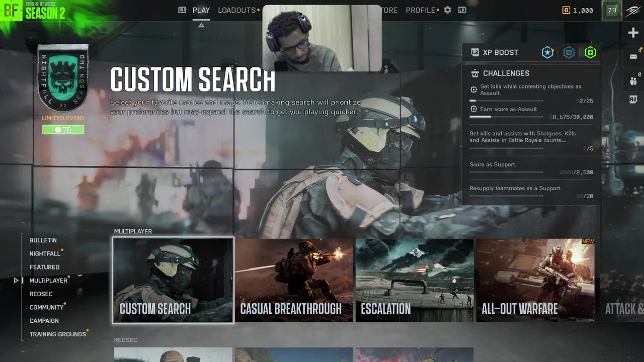Select the Custom Search mode tile

pos(173,280)
